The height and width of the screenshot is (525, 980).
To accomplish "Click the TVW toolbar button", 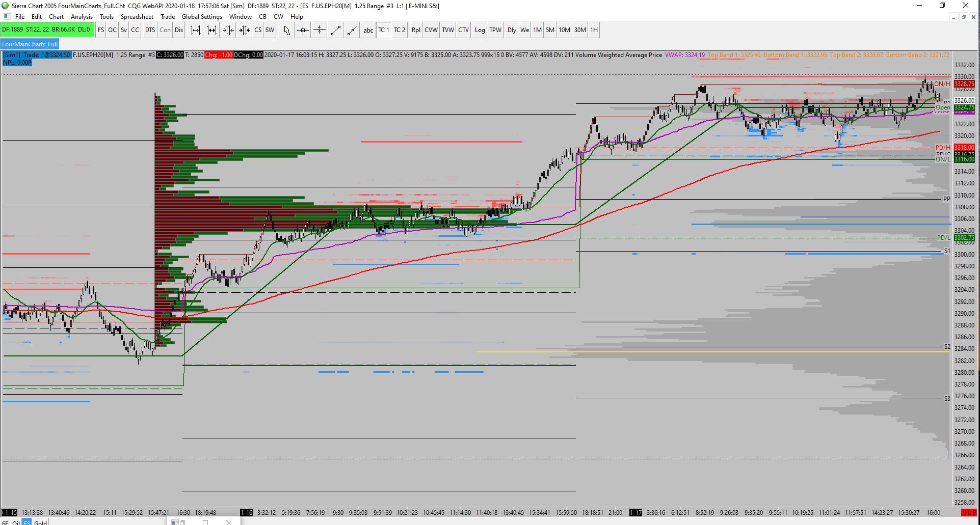I will click(x=448, y=30).
